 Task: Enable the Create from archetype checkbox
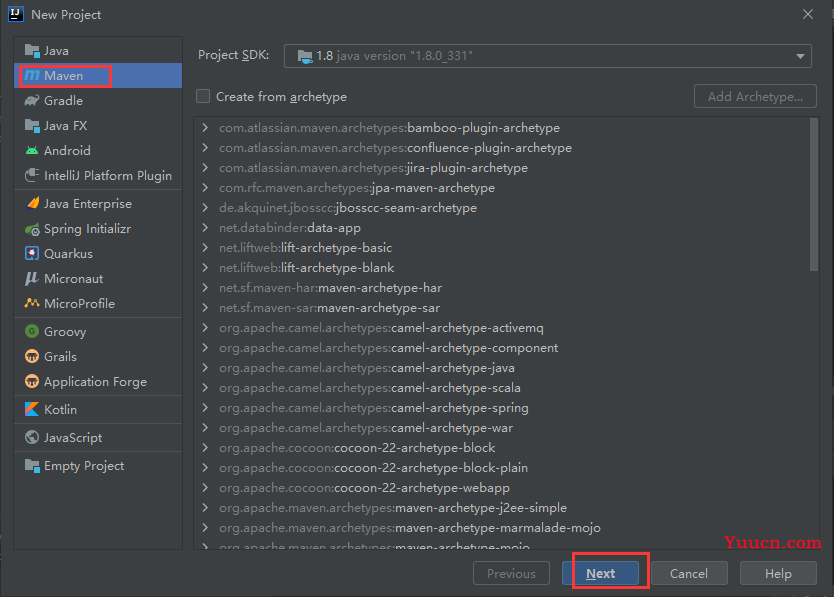pyautogui.click(x=203, y=96)
